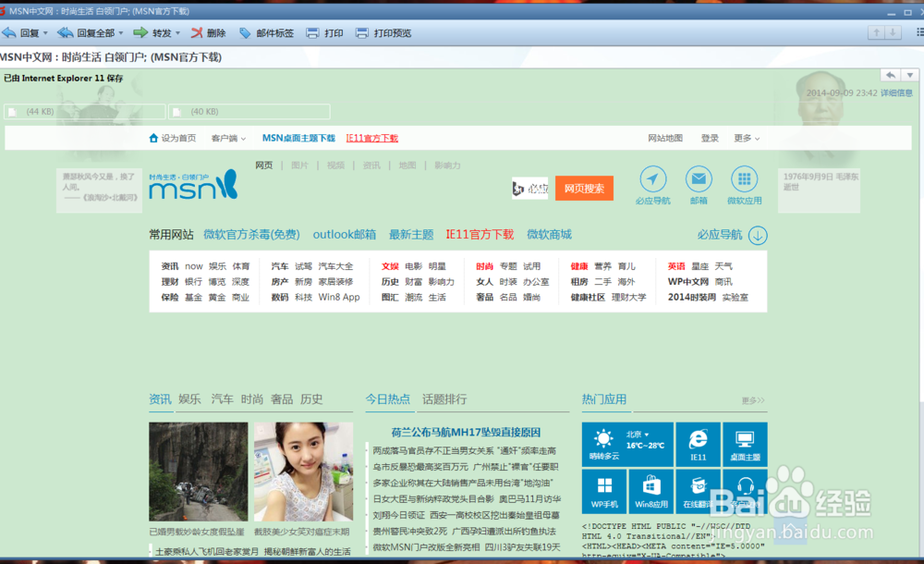Expand the Forward (转发) dropdown arrow
The width and height of the screenshot is (924, 564).
pos(177,33)
